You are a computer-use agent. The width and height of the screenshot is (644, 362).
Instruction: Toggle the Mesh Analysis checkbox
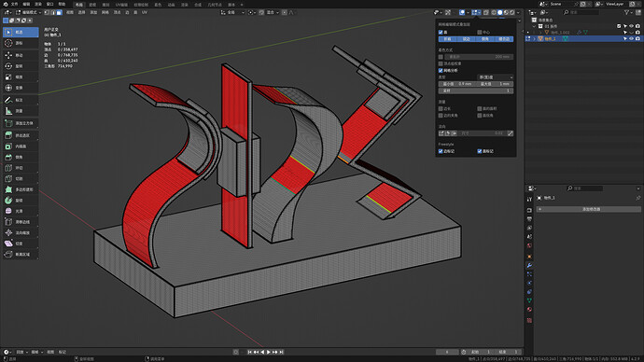click(441, 71)
